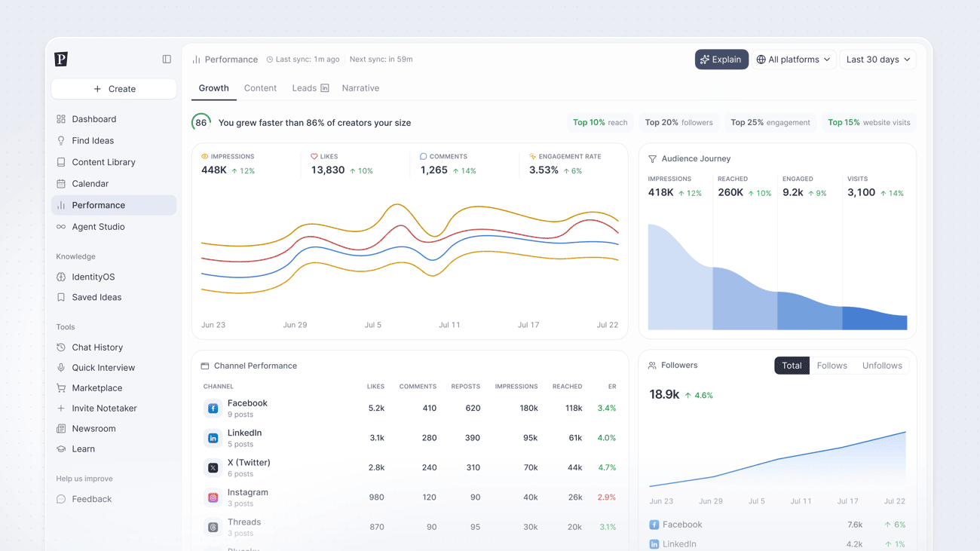Click the Feedback speech bubble icon
Screen dimensions: 980x551
click(x=61, y=499)
